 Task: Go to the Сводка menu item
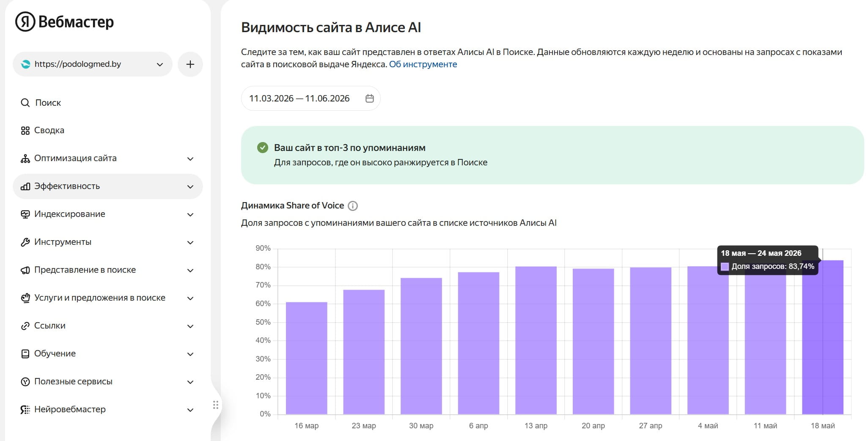108,131
